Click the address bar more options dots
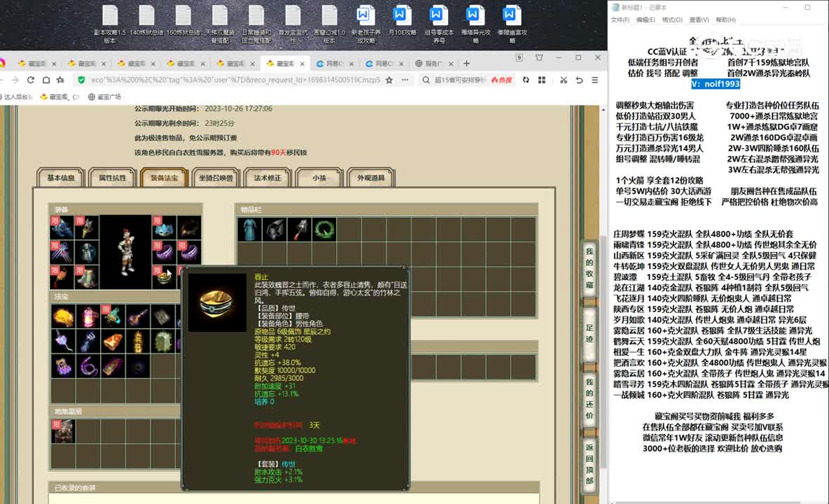The width and height of the screenshot is (829, 504). pos(405,80)
